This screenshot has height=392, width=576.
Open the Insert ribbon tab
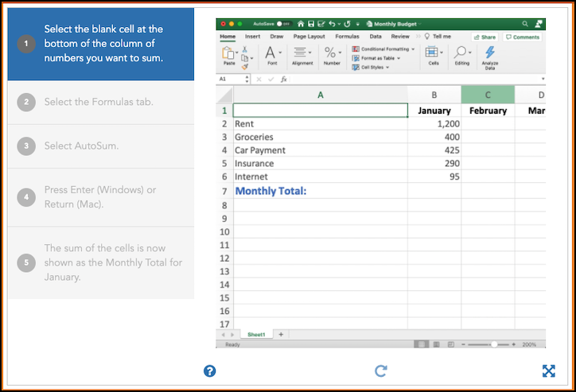coord(252,37)
